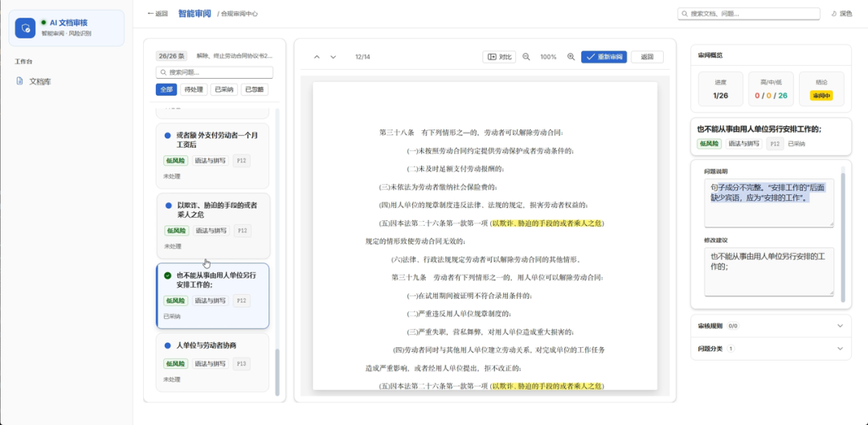
Task: Select the 全部 filter tab
Action: 166,90
